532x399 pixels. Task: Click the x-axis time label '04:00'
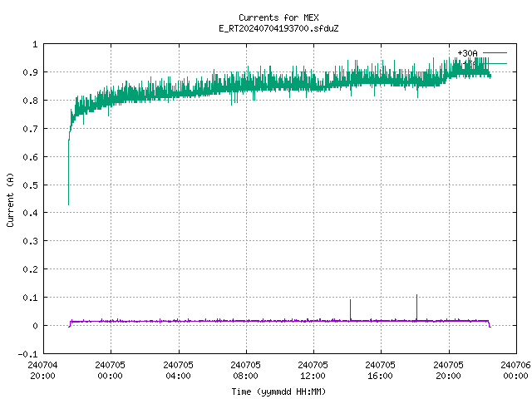[178, 376]
